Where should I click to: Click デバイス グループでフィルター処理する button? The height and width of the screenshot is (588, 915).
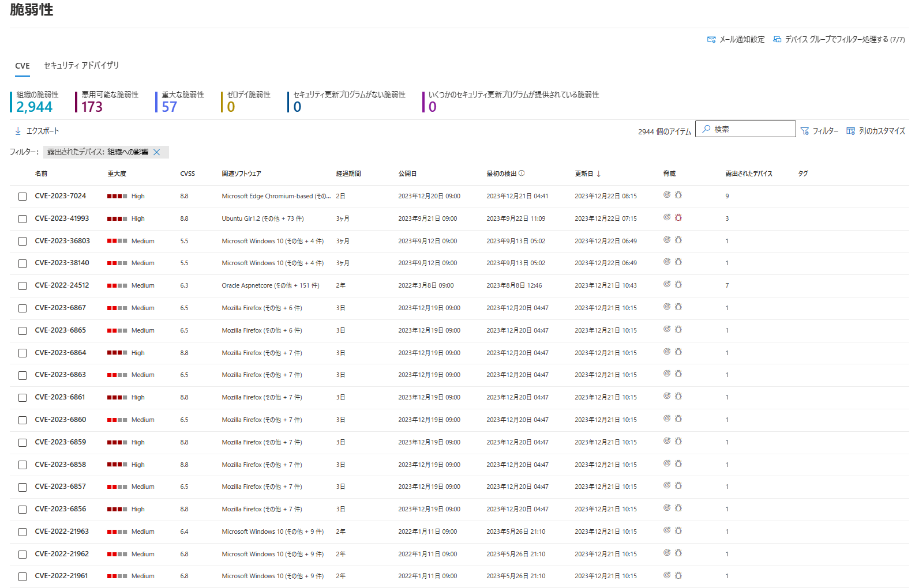pyautogui.click(x=839, y=39)
